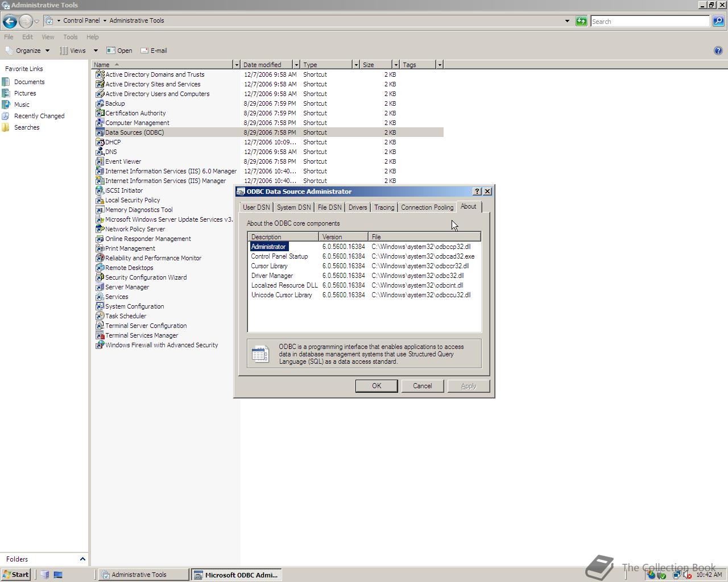
Task: Select Local Security Policy icon
Action: (100, 200)
